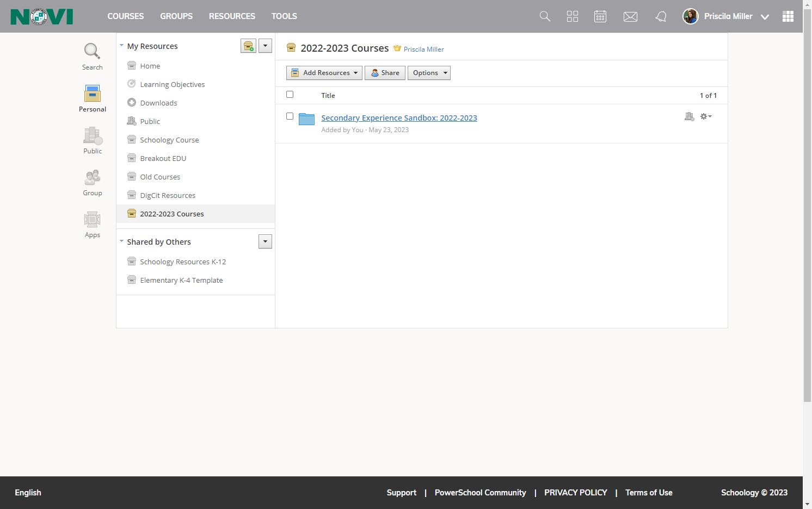
Task: Click Priscila Miller profile avatar
Action: [691, 16]
